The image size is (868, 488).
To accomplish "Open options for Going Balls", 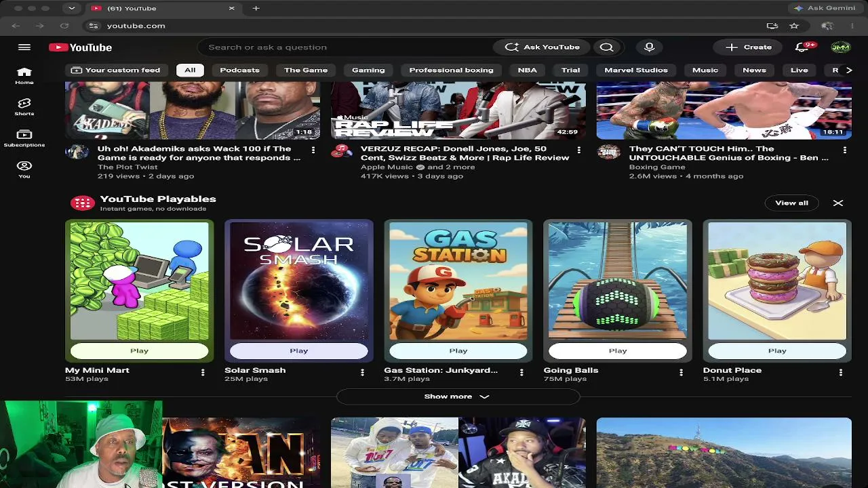I will (x=682, y=372).
